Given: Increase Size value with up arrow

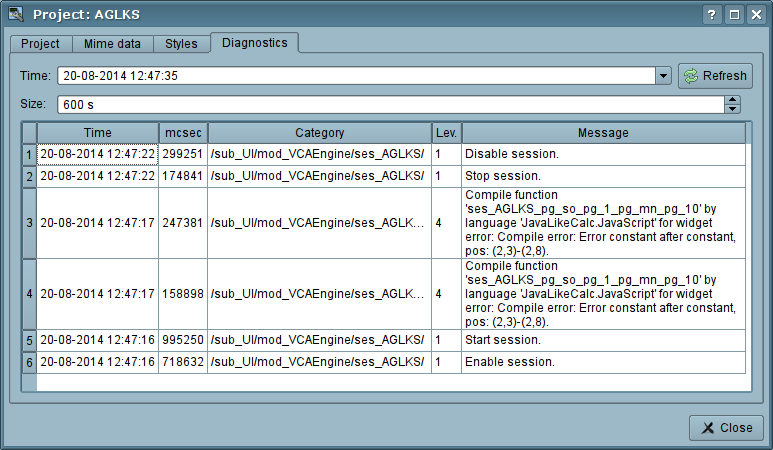Looking at the screenshot, I should point(733,100).
